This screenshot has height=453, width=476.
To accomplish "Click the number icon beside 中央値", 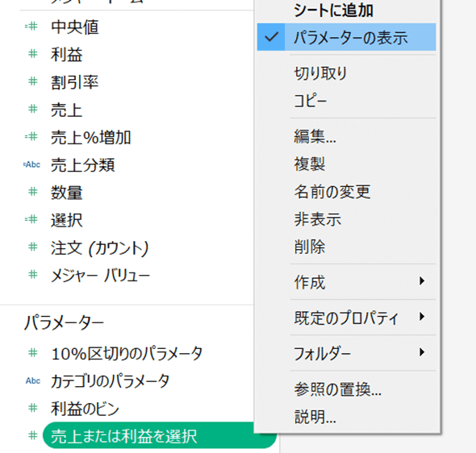I will 31,27.
